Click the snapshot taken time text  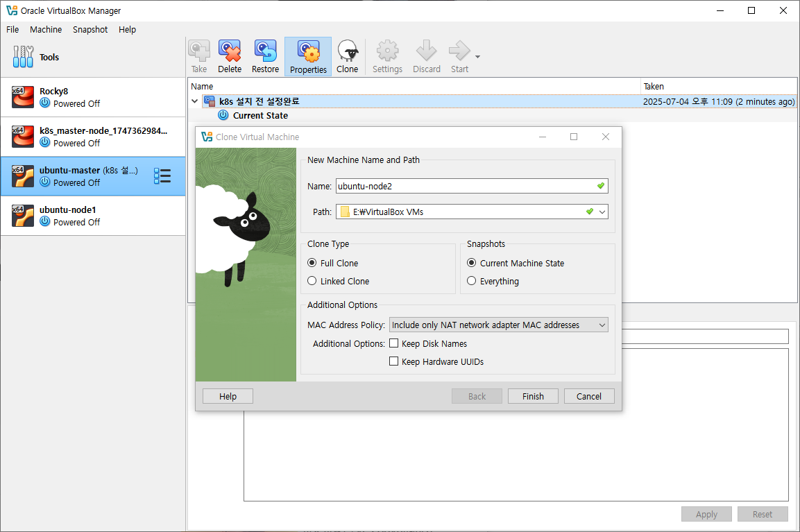(x=718, y=101)
